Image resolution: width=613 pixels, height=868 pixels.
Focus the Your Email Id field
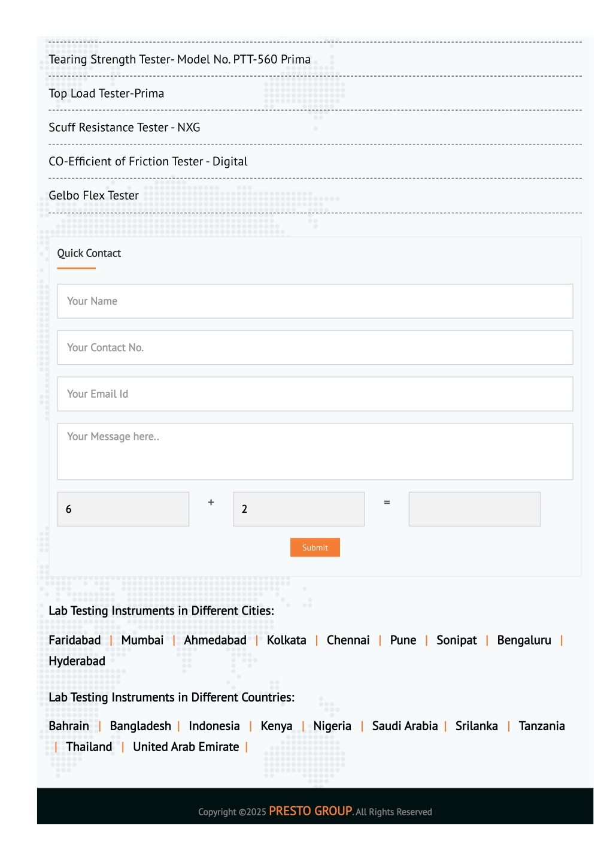click(x=315, y=394)
